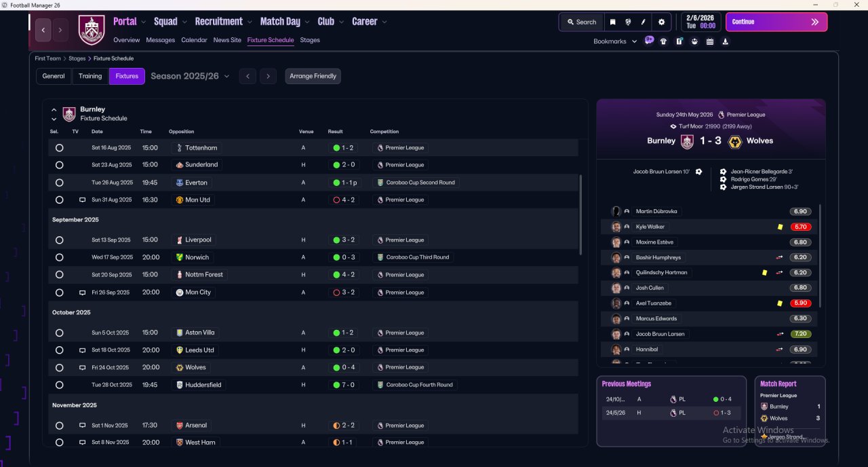Screen dimensions: 868x467
Task: Select the Nottm Forest fixture radio button
Action: [x=59, y=275]
